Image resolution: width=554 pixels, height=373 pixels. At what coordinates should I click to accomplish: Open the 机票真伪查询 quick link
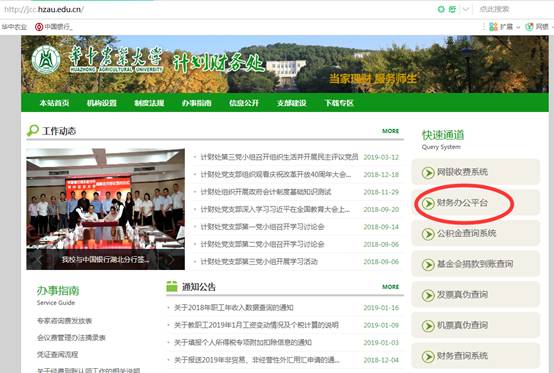tap(476, 325)
